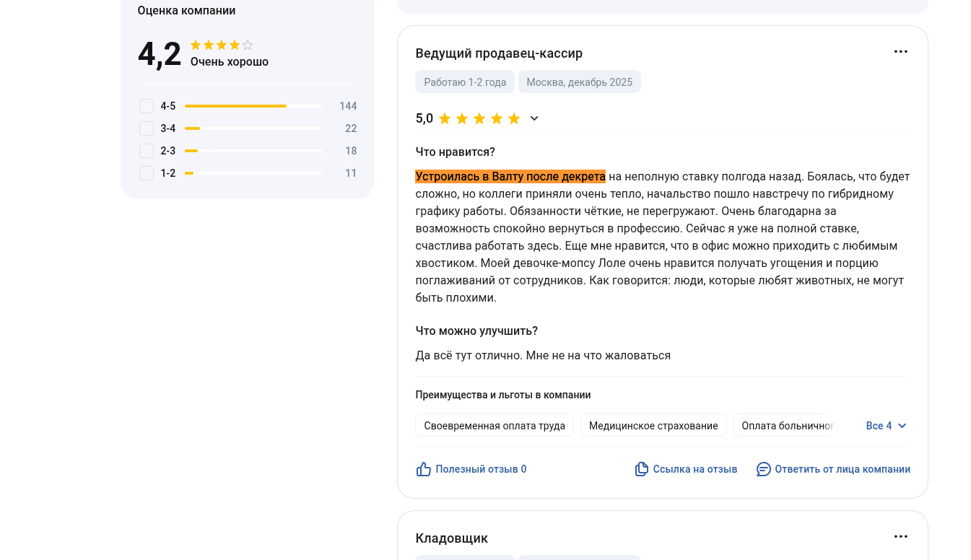Check the 3-4 rating filter checkbox
This screenshot has width=971, height=560.
(x=147, y=128)
